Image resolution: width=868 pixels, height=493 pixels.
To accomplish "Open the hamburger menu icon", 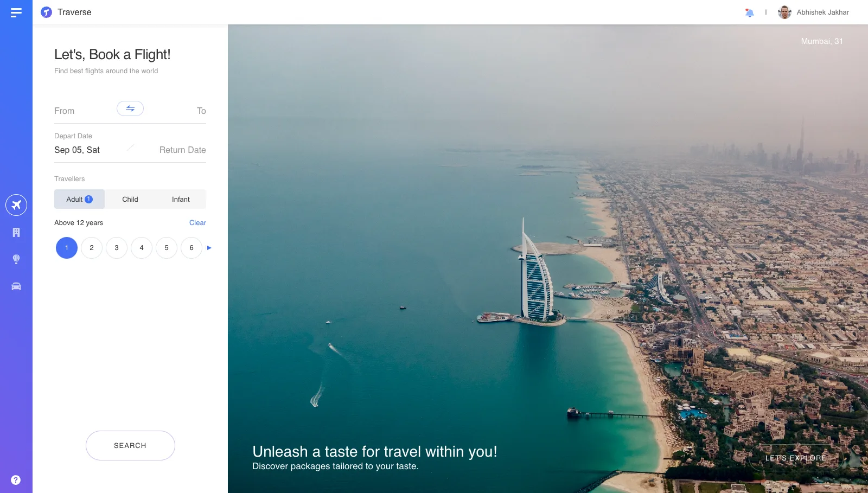I will coord(16,12).
